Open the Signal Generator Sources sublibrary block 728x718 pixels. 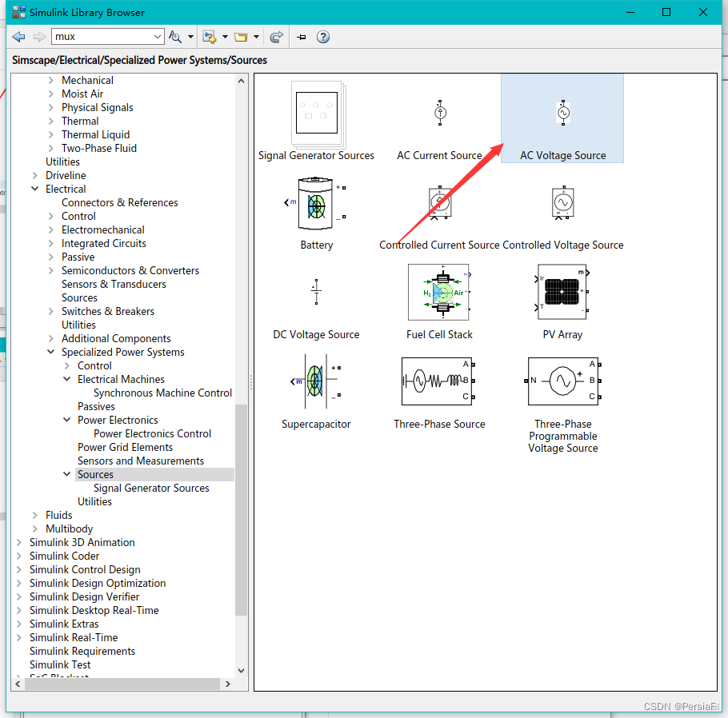pyautogui.click(x=316, y=122)
